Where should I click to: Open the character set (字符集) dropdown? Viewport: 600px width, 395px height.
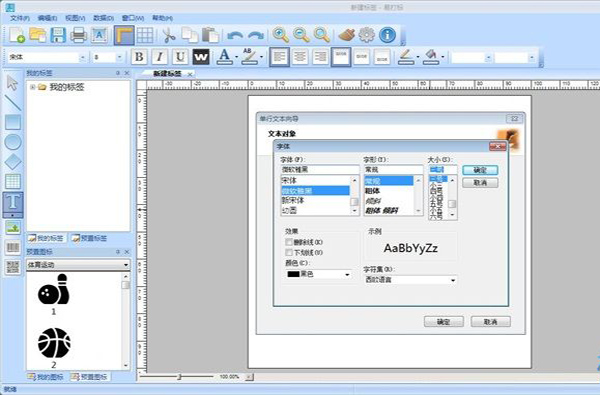(x=410, y=280)
